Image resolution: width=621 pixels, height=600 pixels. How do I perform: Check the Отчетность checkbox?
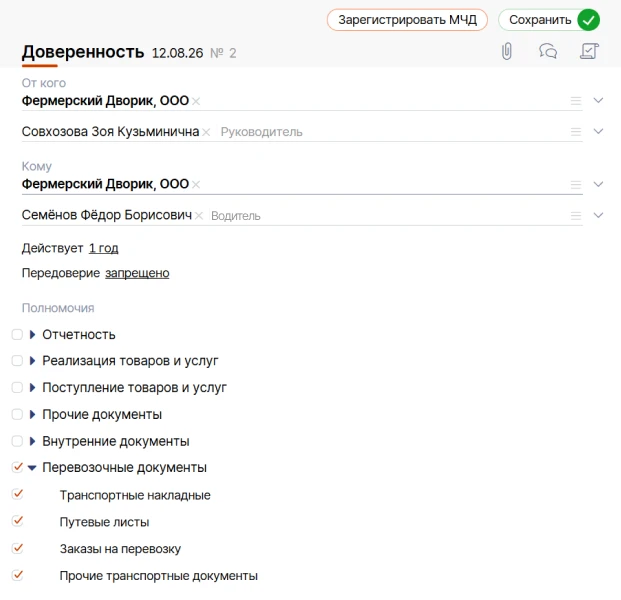tap(17, 335)
